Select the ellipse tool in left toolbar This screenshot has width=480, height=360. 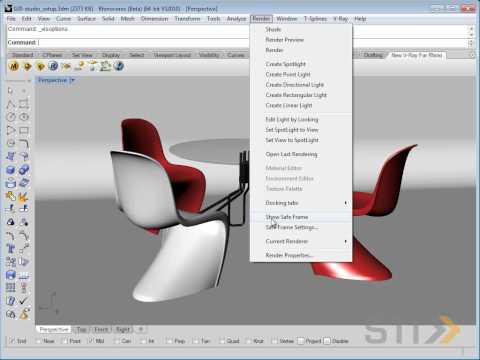(24, 117)
